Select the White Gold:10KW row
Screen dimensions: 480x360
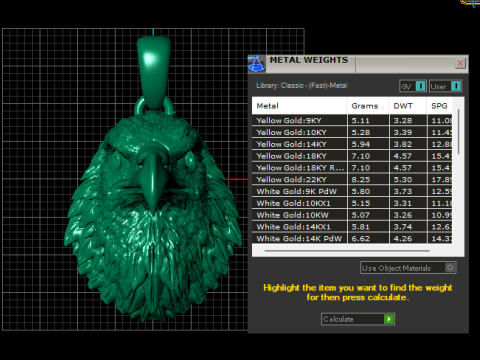point(352,215)
